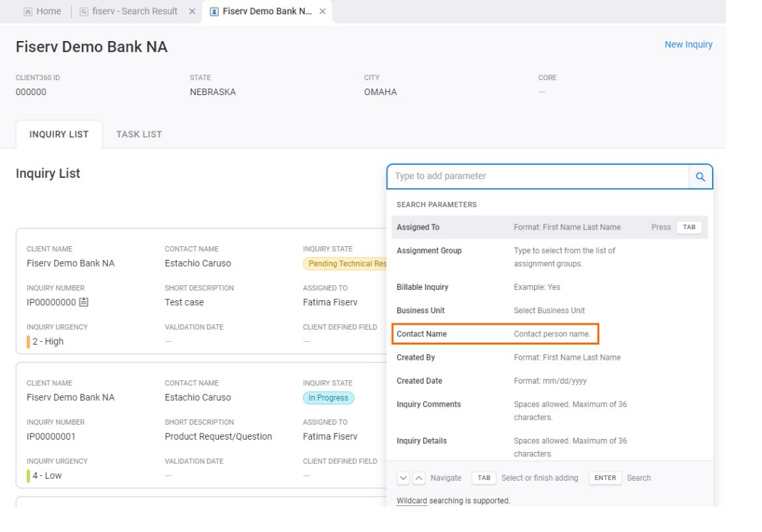Choose the Assignment Group search parameter

(550, 257)
